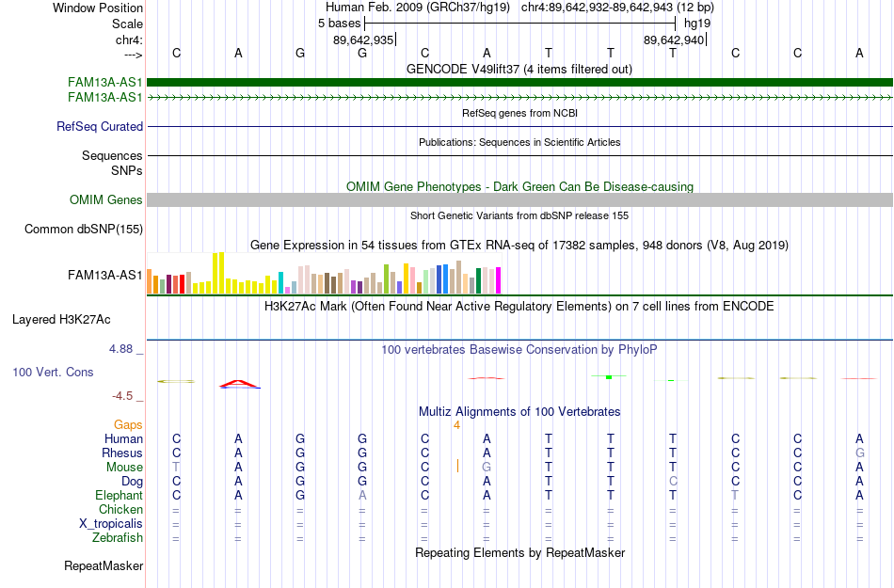Viewport: 894px width, 588px height.
Task: Open the 100 Vert. Cons track label
Action: pos(53,372)
